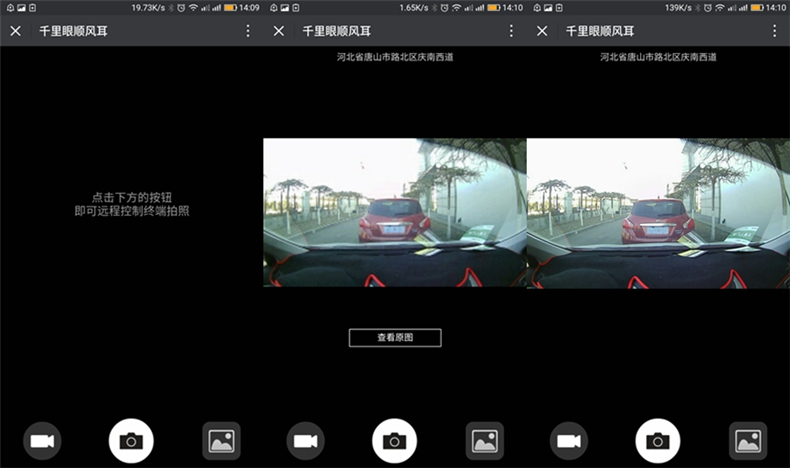The width and height of the screenshot is (790, 468).
Task: Open the photo gallery icon on the left screen
Action: [221, 441]
